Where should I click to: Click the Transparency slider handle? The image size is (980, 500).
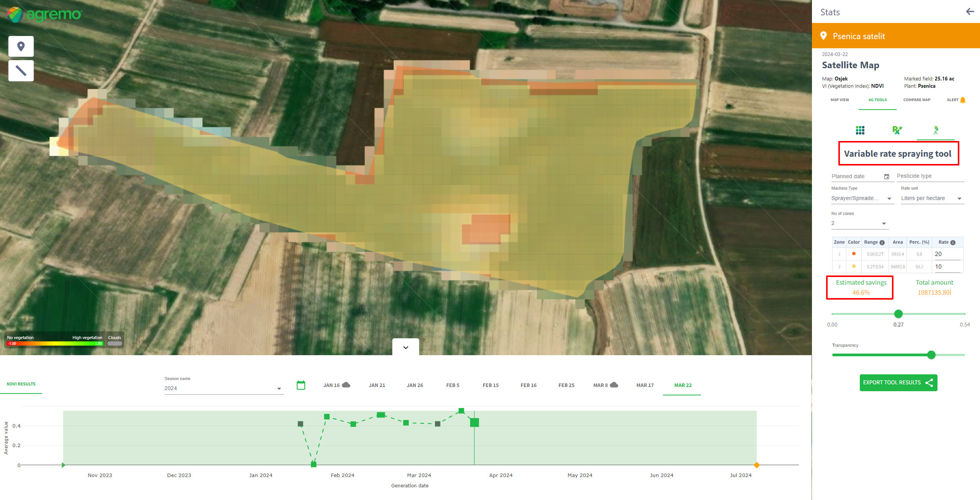click(x=931, y=355)
